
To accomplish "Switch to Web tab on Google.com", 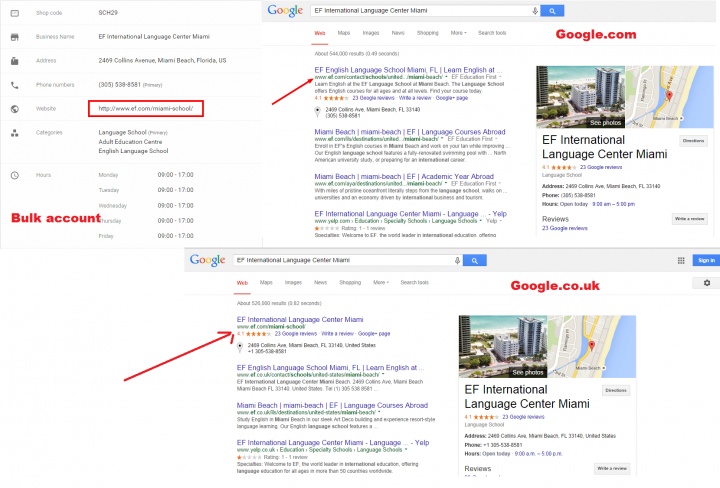I will tap(320, 33).
